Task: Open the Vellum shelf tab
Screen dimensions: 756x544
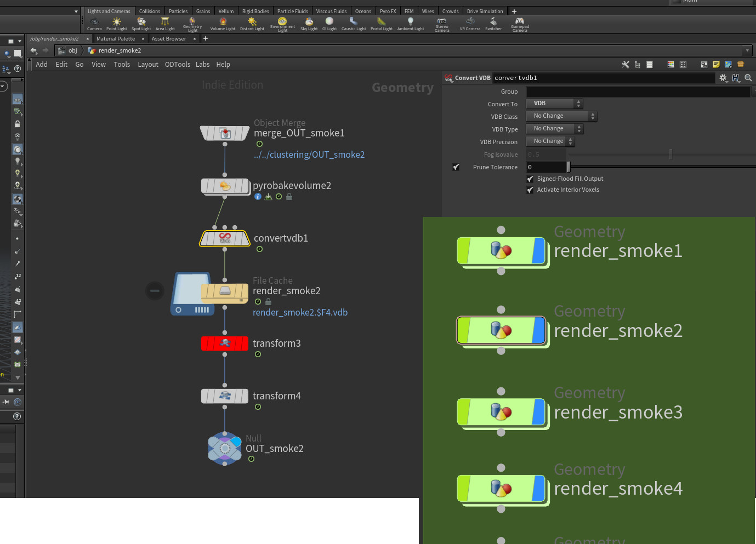Action: coord(226,12)
